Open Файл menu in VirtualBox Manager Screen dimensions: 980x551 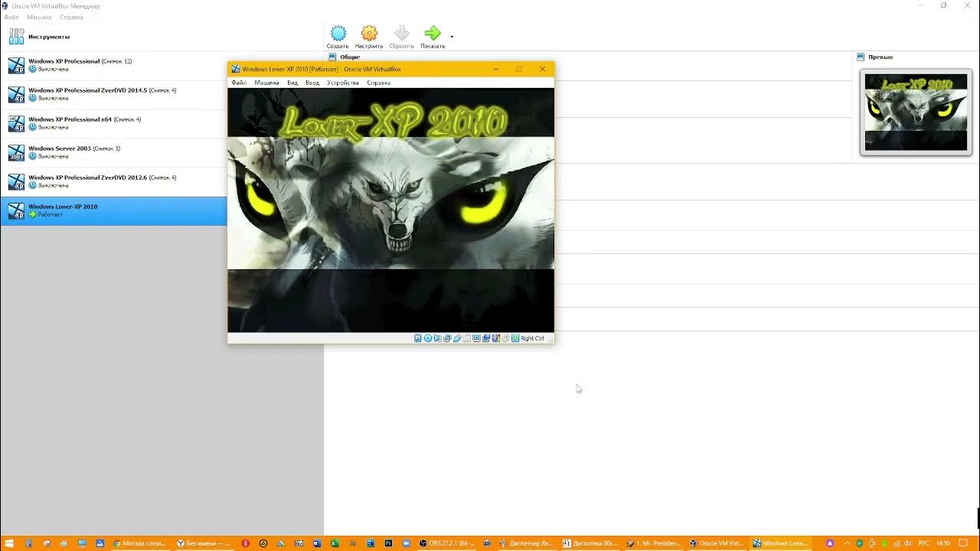click(x=11, y=17)
